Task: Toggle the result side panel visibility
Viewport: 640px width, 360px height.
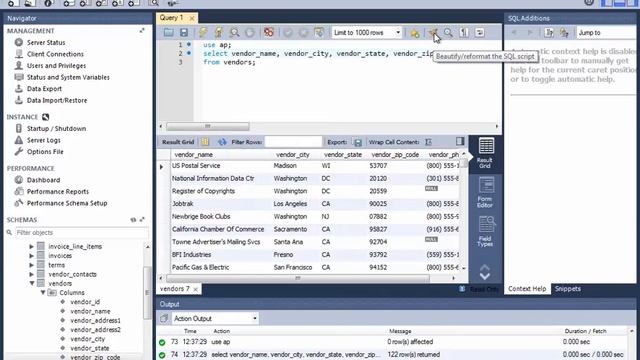Action: pyautogui.click(x=460, y=141)
